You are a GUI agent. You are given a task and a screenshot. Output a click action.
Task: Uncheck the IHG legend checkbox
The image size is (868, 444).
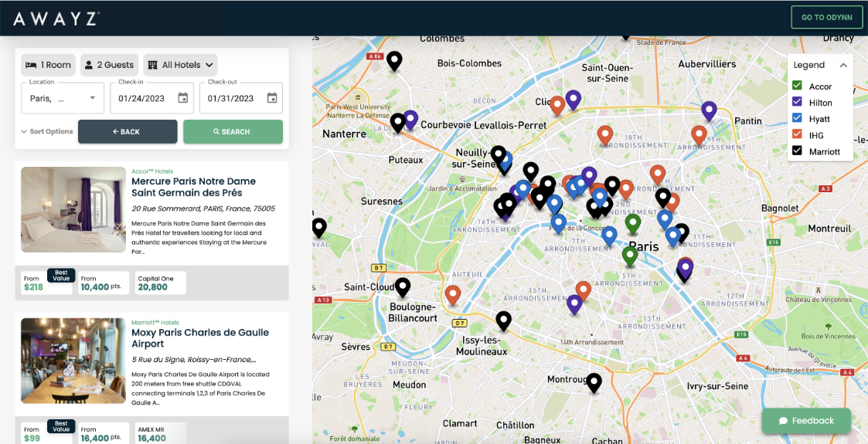[797, 134]
